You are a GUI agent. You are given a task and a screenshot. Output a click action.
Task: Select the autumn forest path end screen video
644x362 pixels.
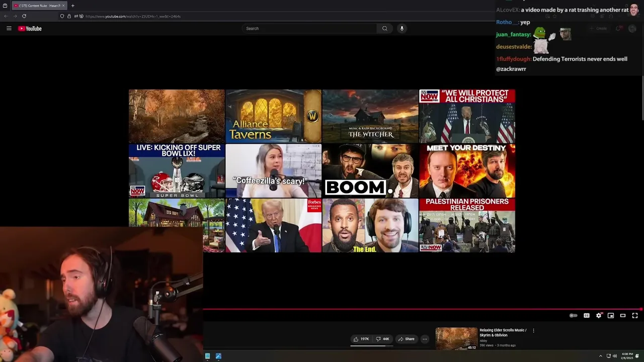coord(177,116)
